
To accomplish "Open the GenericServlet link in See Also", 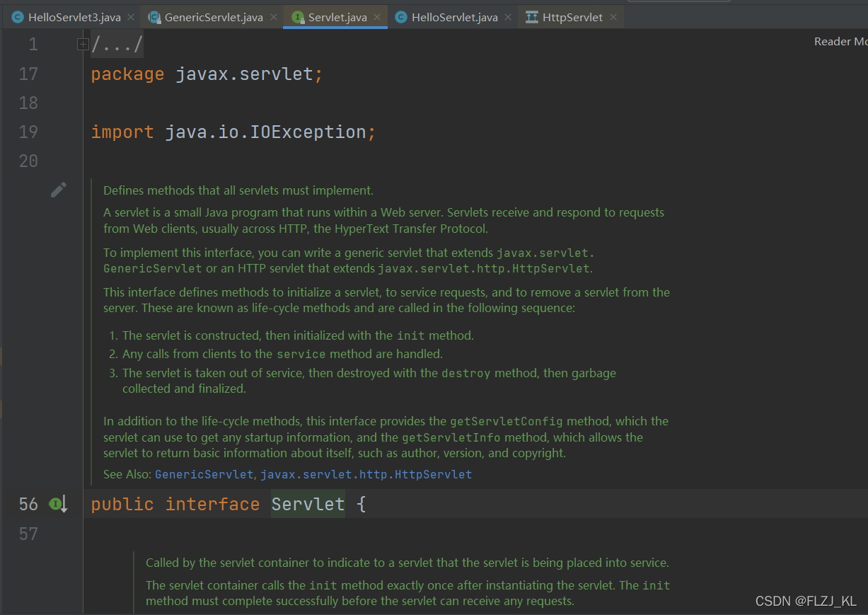I will (x=204, y=474).
